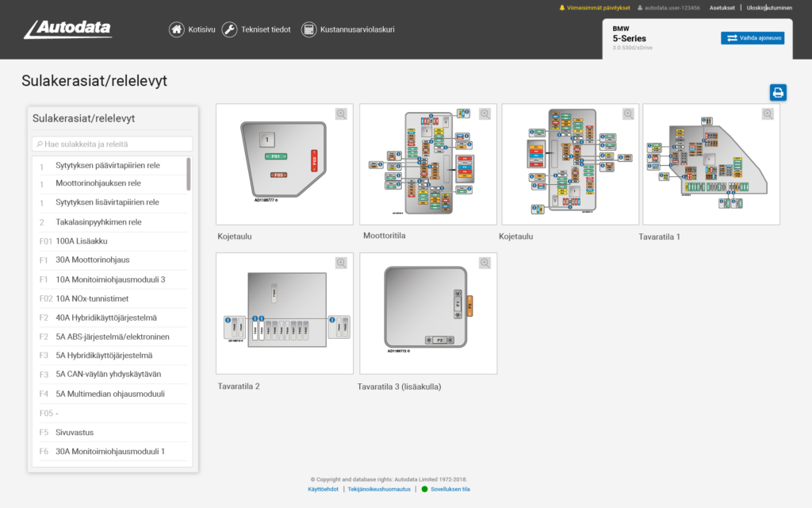Click the fuse search field

pos(113,144)
